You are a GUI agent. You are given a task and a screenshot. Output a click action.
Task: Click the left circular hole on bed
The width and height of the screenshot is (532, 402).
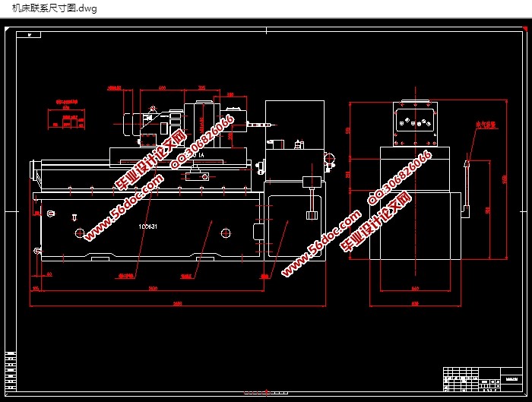click(79, 233)
